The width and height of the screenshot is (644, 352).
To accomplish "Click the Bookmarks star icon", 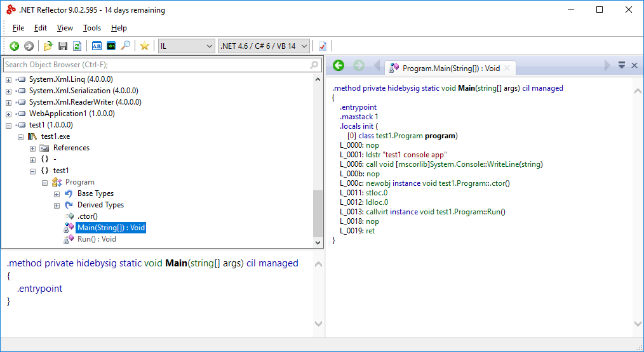I will click(x=145, y=46).
